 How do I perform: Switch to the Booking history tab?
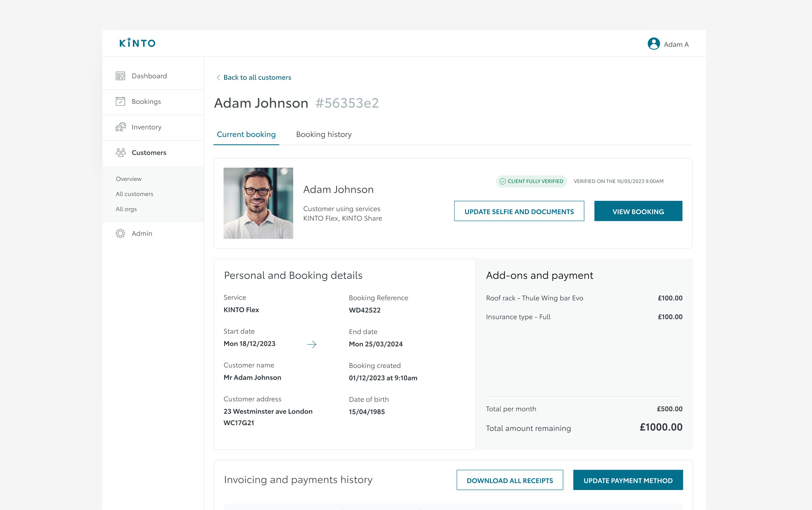pyautogui.click(x=324, y=134)
